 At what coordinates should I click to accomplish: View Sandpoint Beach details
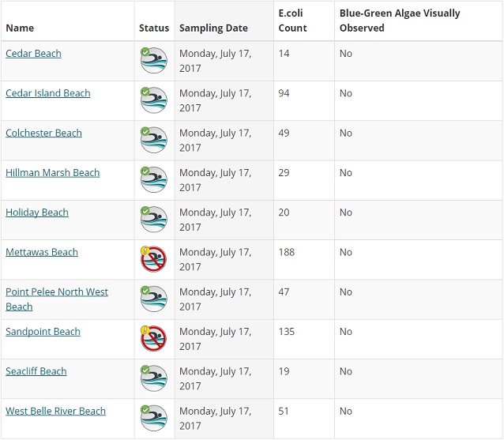(x=43, y=332)
